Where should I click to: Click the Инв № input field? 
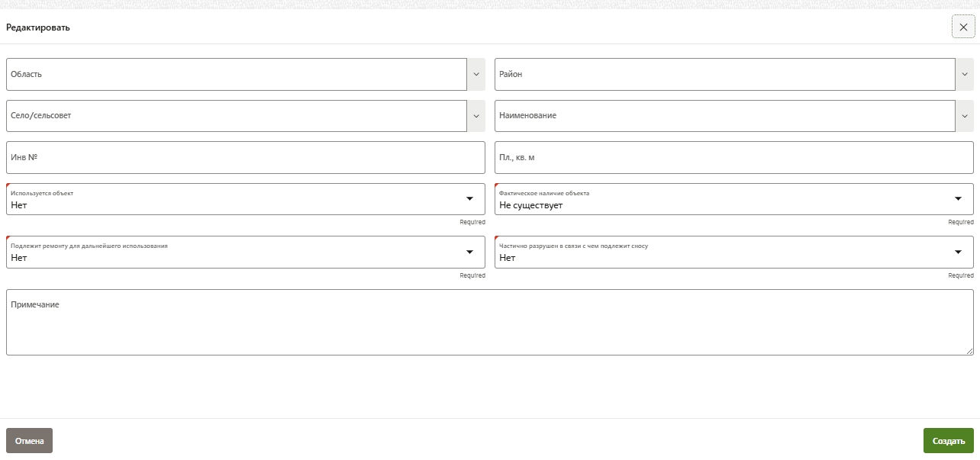245,157
